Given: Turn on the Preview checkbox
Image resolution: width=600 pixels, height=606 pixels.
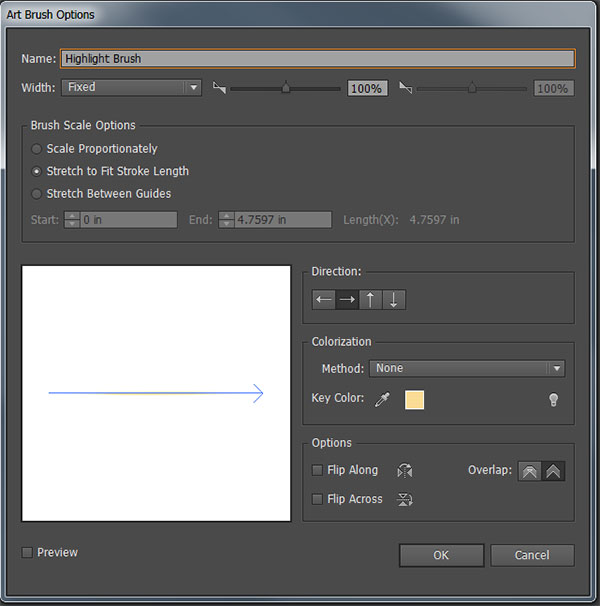Looking at the screenshot, I should click(28, 552).
